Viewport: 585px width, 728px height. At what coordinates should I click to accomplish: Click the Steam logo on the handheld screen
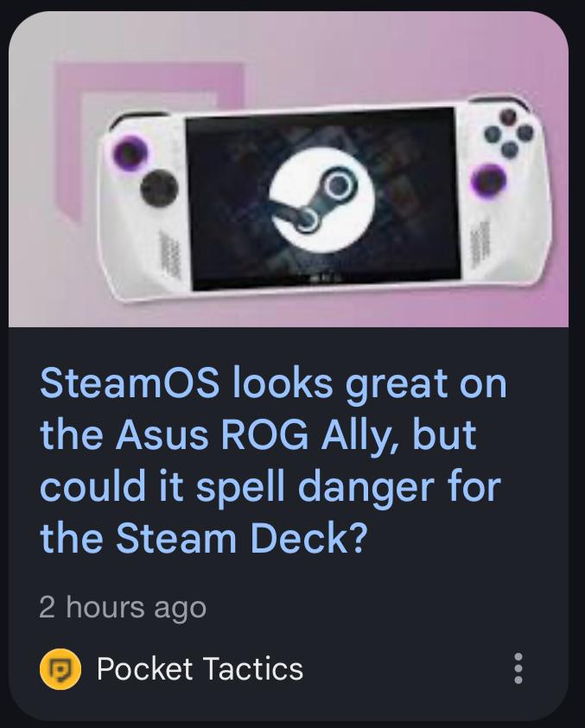[x=321, y=200]
